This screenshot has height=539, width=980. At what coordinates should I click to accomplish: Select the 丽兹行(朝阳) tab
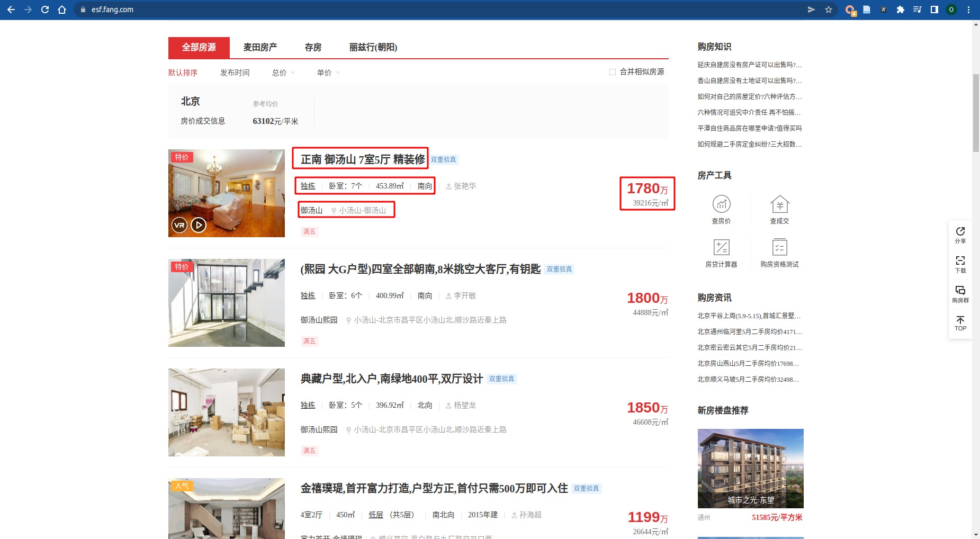coord(373,48)
